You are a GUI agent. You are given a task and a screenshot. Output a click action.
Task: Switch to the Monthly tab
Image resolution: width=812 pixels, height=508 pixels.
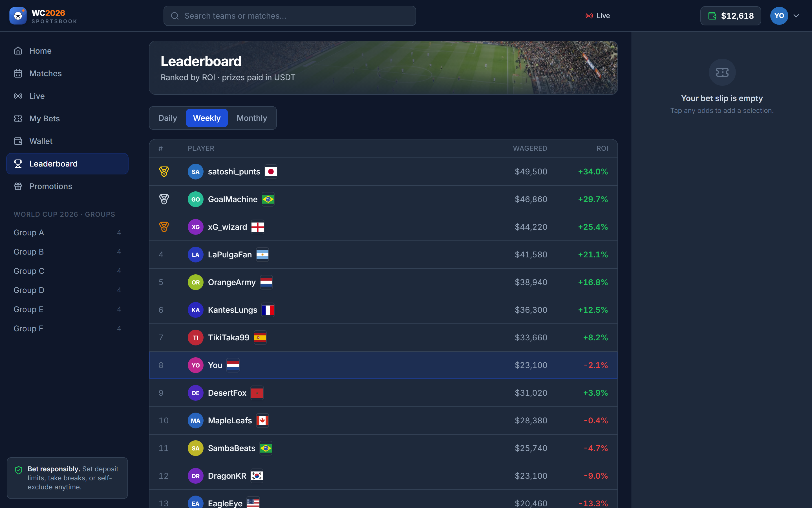[x=252, y=118]
